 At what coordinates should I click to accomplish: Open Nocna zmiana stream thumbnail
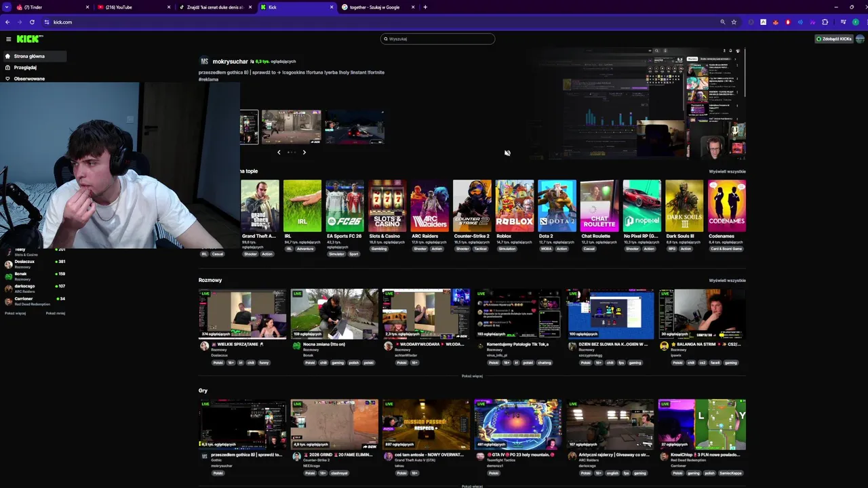334,314
